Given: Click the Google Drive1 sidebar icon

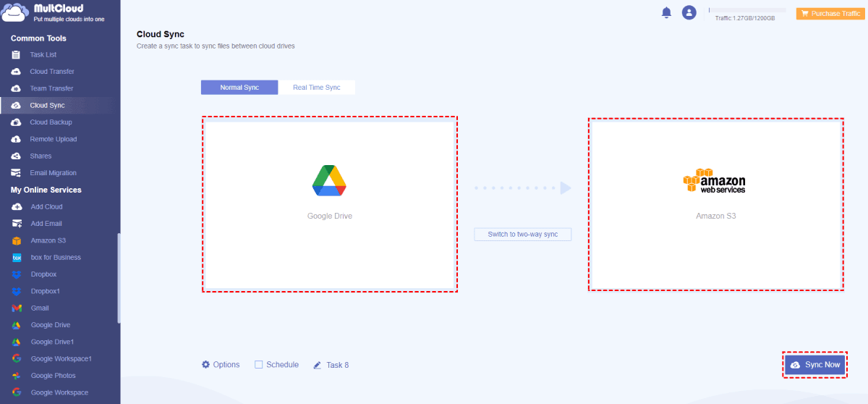Looking at the screenshot, I should [x=17, y=342].
